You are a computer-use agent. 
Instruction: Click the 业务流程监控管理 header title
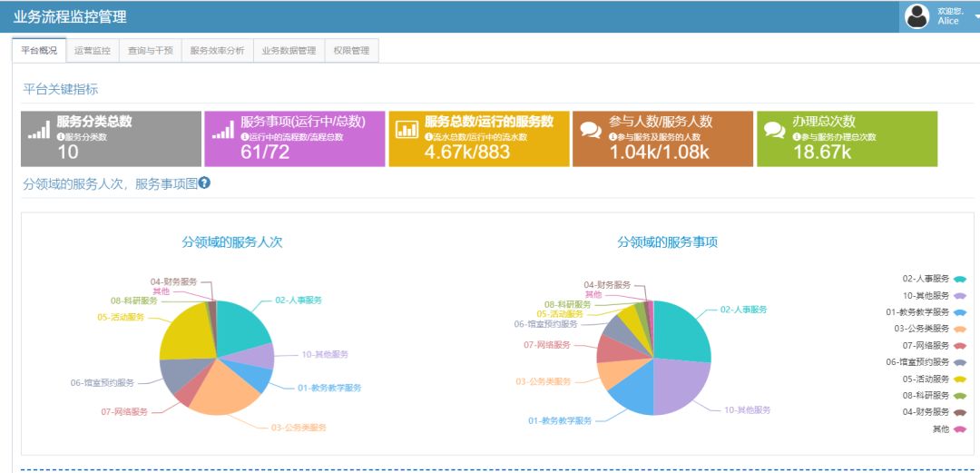[x=70, y=16]
